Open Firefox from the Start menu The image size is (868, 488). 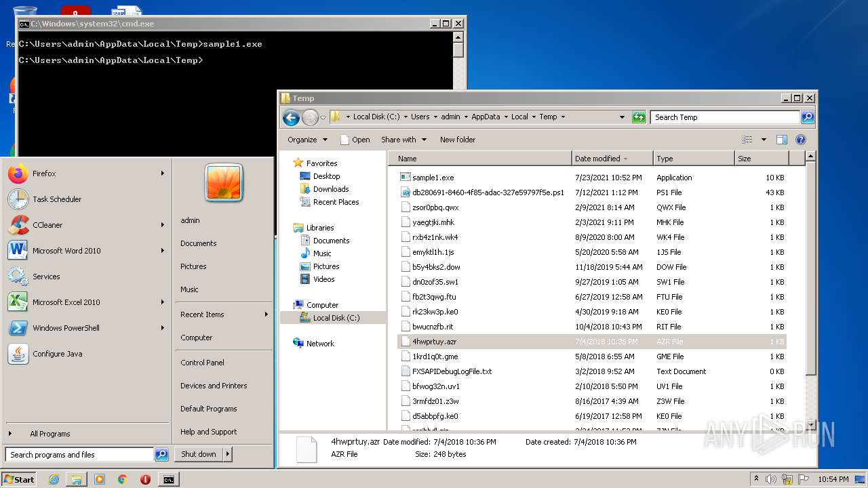pyautogui.click(x=86, y=174)
